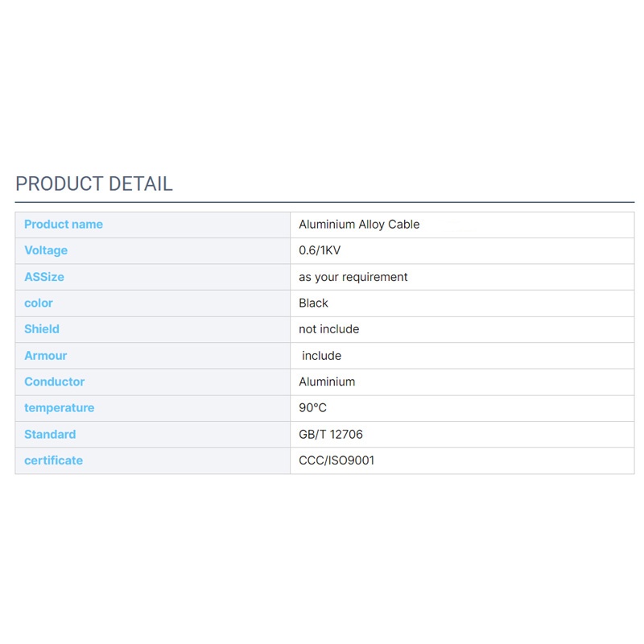Click the Standard label
The image size is (644, 644).
click(x=50, y=435)
